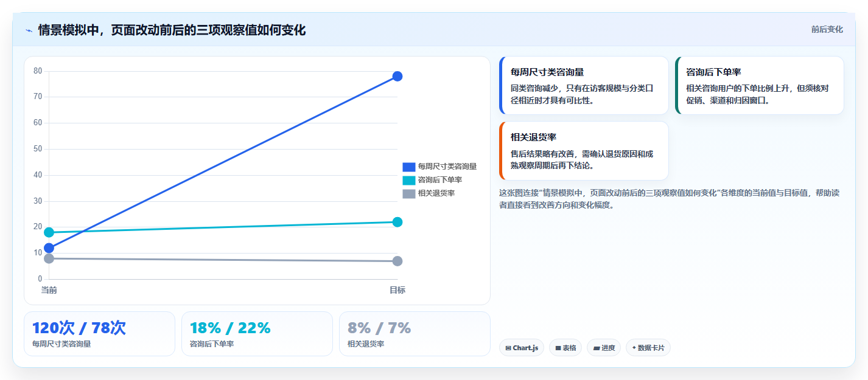
Task: Click the blue data point at 目标 near 78
Action: click(397, 76)
